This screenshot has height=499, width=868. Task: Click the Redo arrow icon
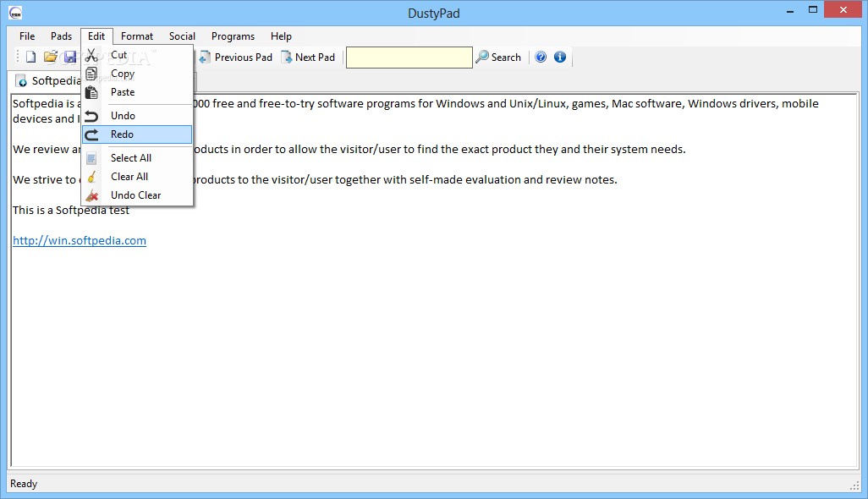92,134
